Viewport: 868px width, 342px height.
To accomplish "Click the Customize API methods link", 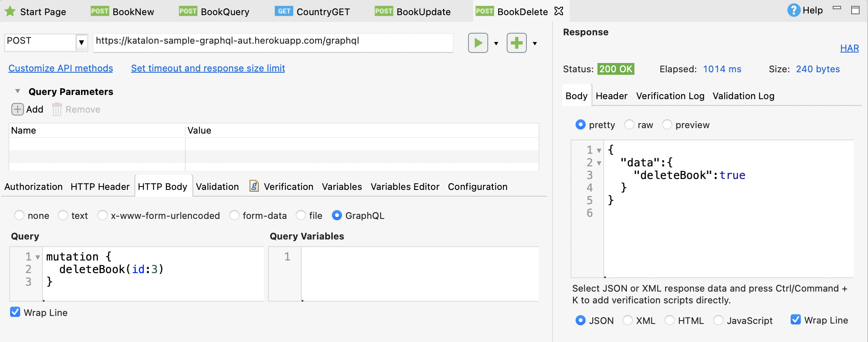I will coord(60,68).
